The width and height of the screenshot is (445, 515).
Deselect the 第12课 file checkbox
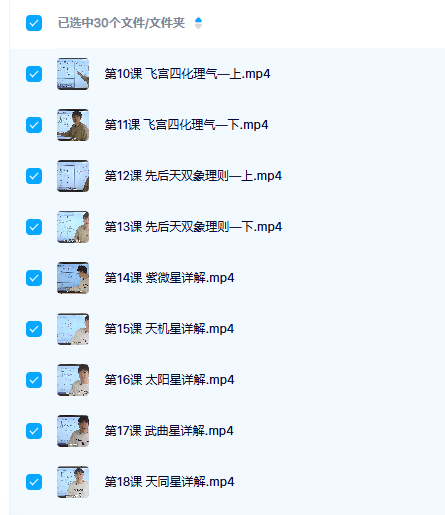pos(34,176)
